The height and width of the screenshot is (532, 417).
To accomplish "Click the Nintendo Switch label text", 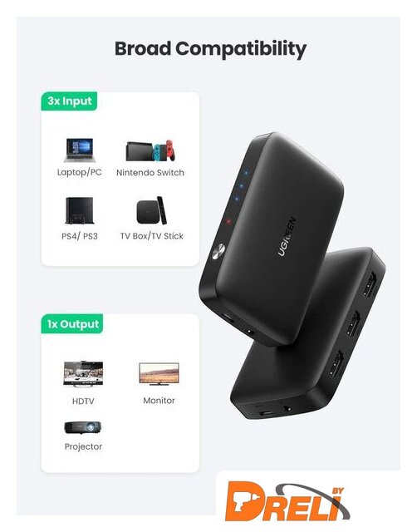I will (x=150, y=172).
